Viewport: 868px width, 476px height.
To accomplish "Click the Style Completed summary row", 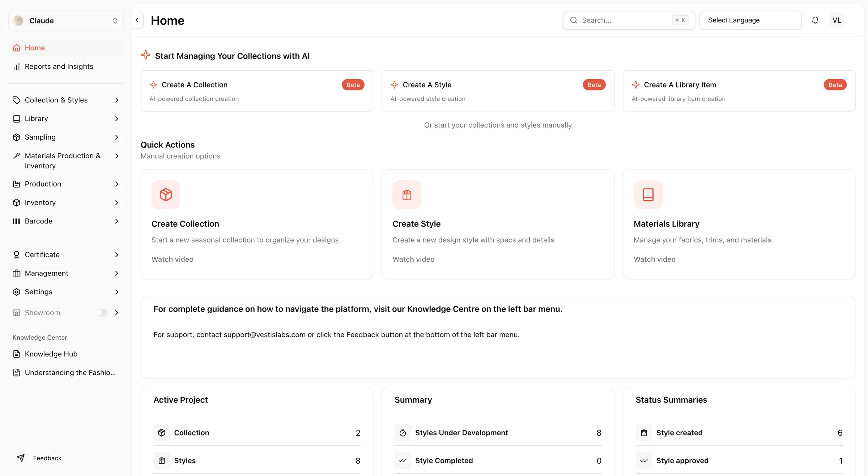I will pyautogui.click(x=498, y=460).
